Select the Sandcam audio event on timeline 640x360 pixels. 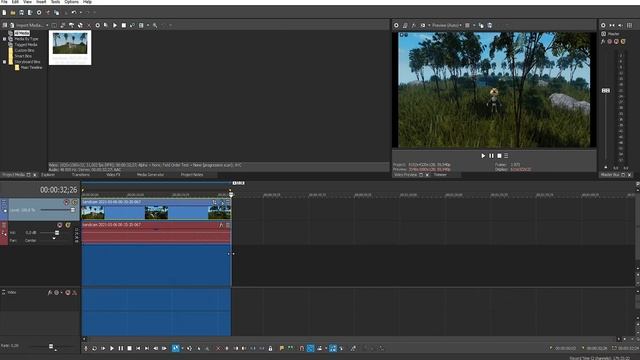pyautogui.click(x=156, y=233)
